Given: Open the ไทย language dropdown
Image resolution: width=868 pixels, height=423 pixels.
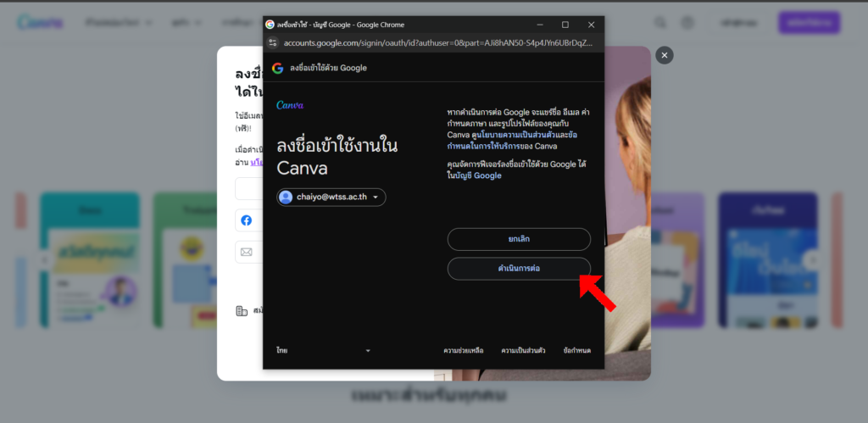Looking at the screenshot, I should [323, 350].
